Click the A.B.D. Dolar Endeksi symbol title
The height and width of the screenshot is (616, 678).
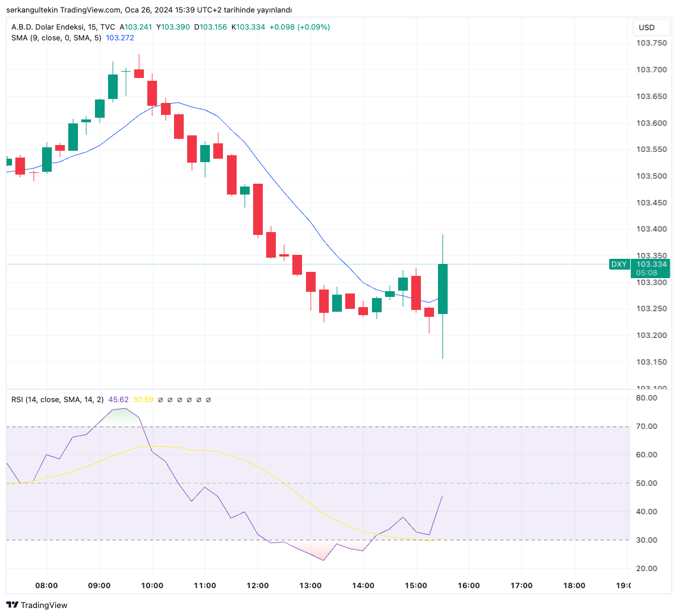47,27
